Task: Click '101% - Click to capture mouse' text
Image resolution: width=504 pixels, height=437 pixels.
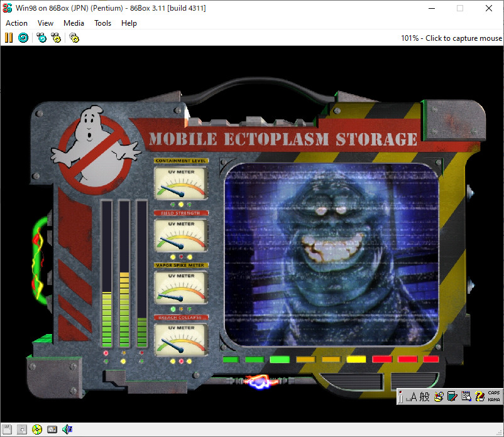Action: tap(451, 38)
